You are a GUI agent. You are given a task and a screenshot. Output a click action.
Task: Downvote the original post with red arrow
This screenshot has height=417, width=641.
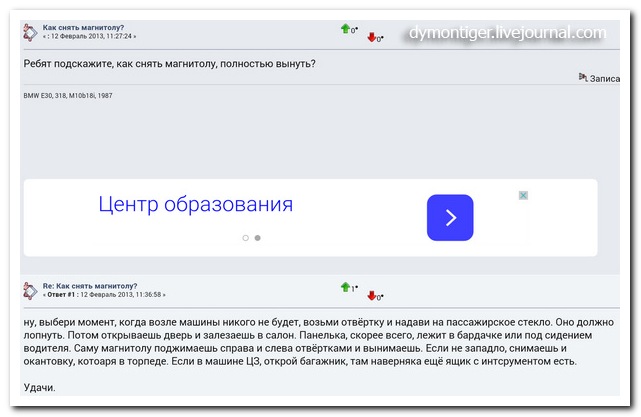pos(372,38)
